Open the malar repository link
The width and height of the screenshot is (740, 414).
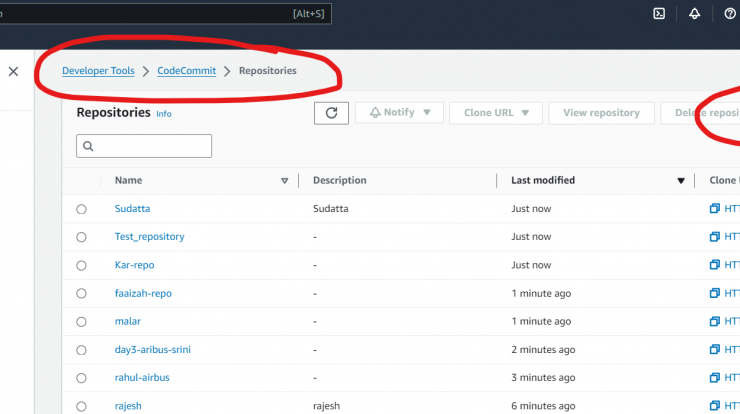point(127,321)
